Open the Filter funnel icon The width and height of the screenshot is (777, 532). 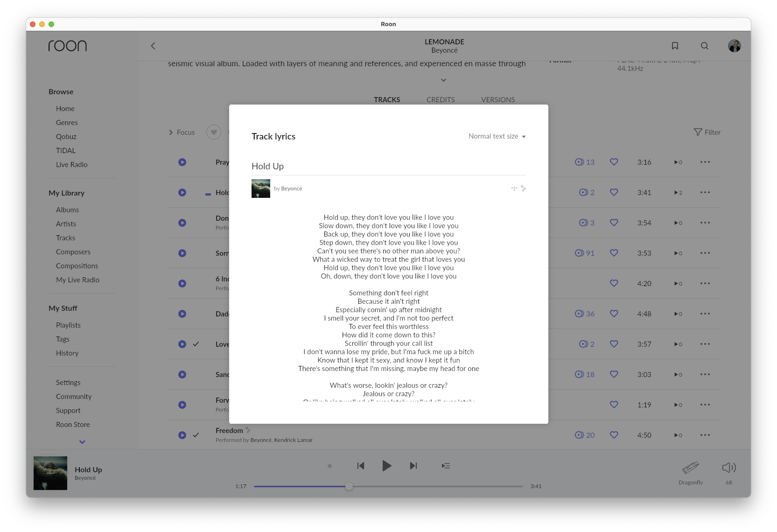click(x=698, y=132)
